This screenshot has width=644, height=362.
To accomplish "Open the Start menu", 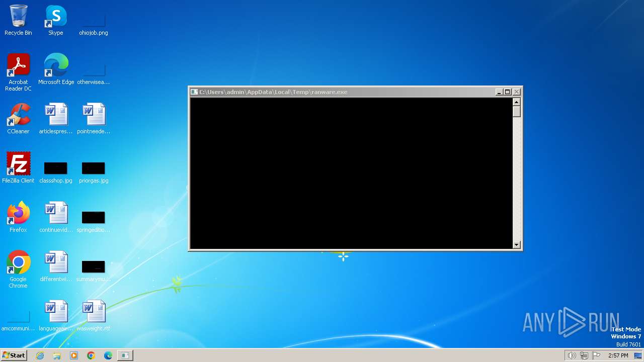I will click(x=14, y=355).
